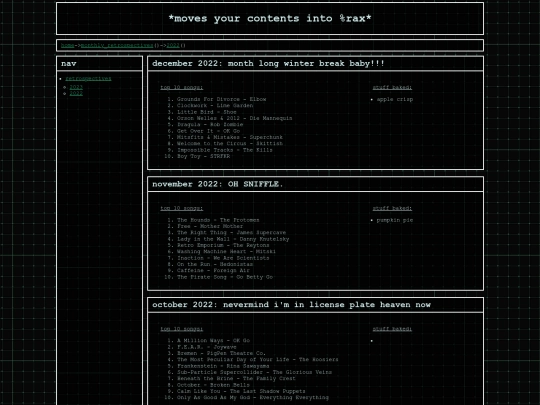Select song 'Grounds For Divorce - Elbow'
The height and width of the screenshot is (405, 540).
coord(221,99)
